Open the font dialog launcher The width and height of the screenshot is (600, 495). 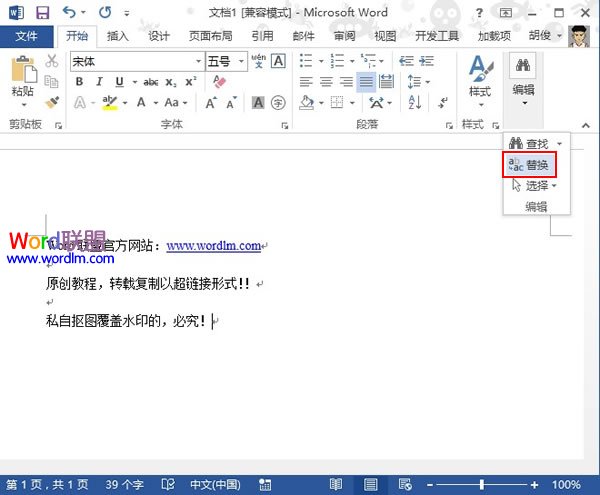click(x=284, y=125)
